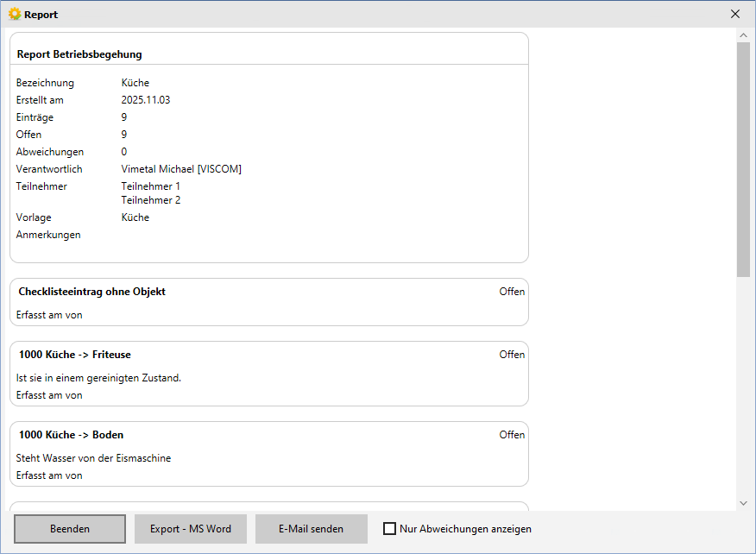Click the Report window sun icon

click(14, 14)
